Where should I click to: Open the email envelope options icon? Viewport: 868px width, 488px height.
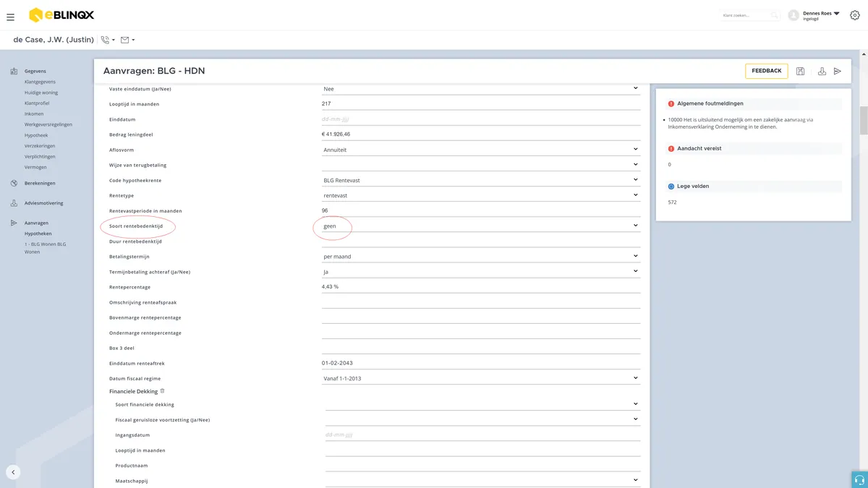(x=125, y=40)
